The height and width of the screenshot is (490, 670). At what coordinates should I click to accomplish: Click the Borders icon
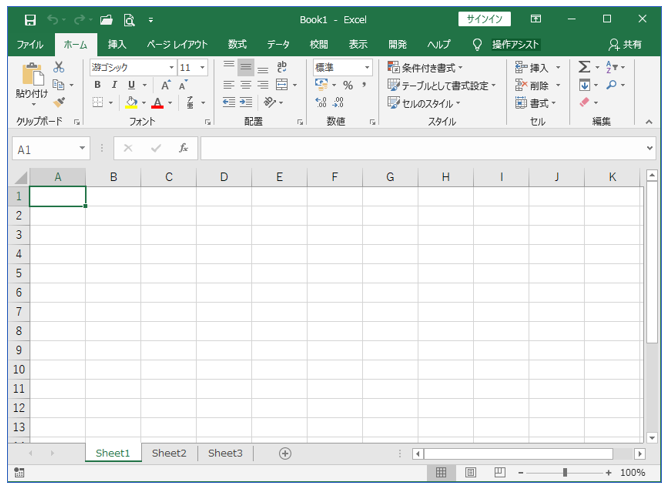click(98, 102)
